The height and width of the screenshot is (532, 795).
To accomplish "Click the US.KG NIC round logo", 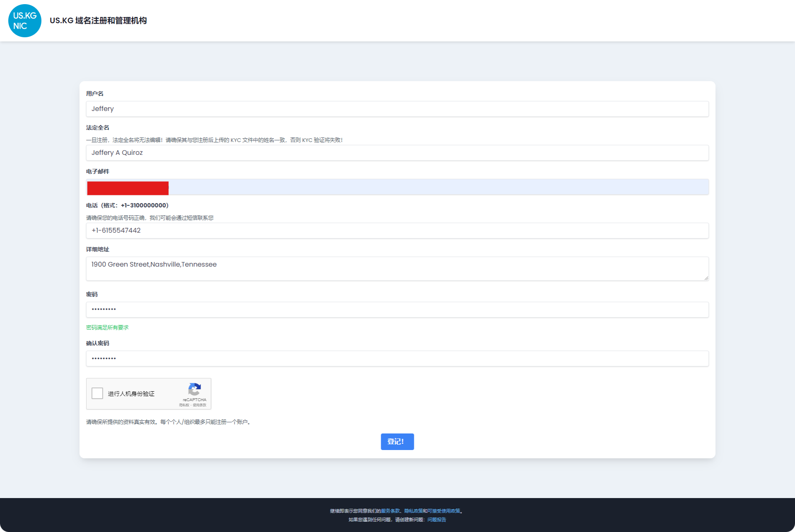I will point(25,21).
